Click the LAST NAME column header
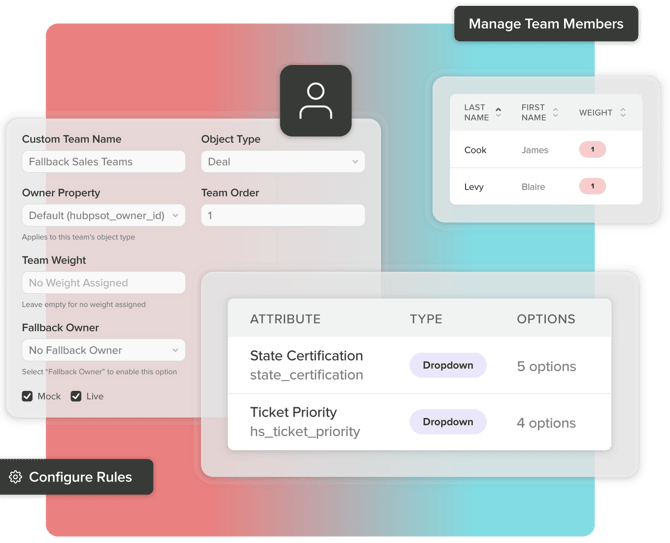The height and width of the screenshot is (543, 670). coord(476,112)
